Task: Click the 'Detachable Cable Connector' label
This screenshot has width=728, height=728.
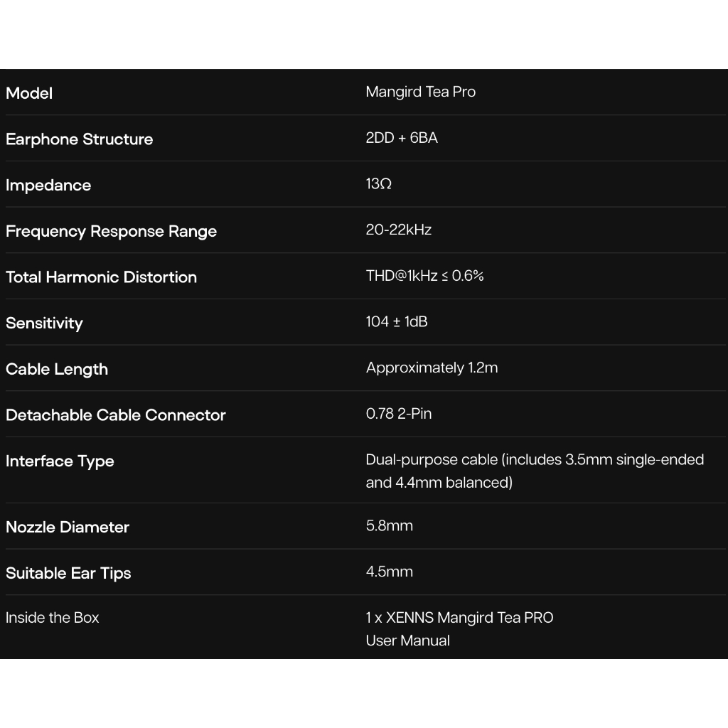Action: 116,415
